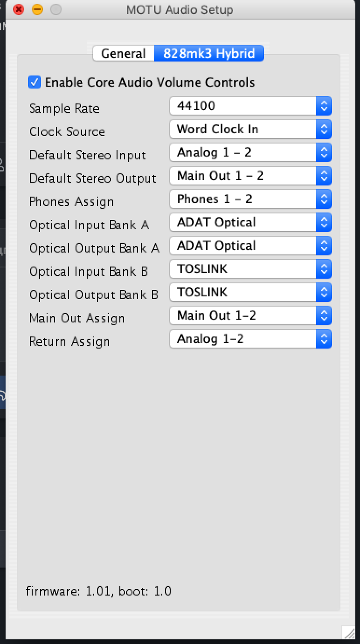
Task: Minimize the MOTU Audio Setup window
Action: tap(37, 9)
